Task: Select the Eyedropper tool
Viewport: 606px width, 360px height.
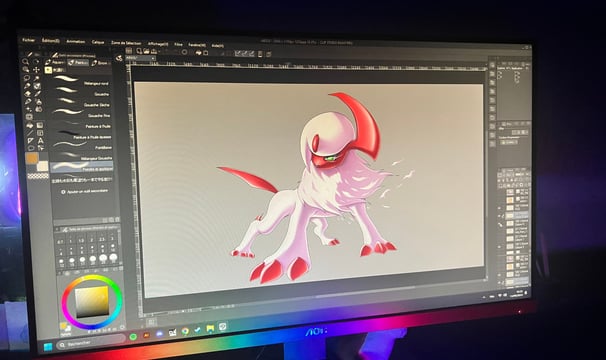Action: (27, 86)
